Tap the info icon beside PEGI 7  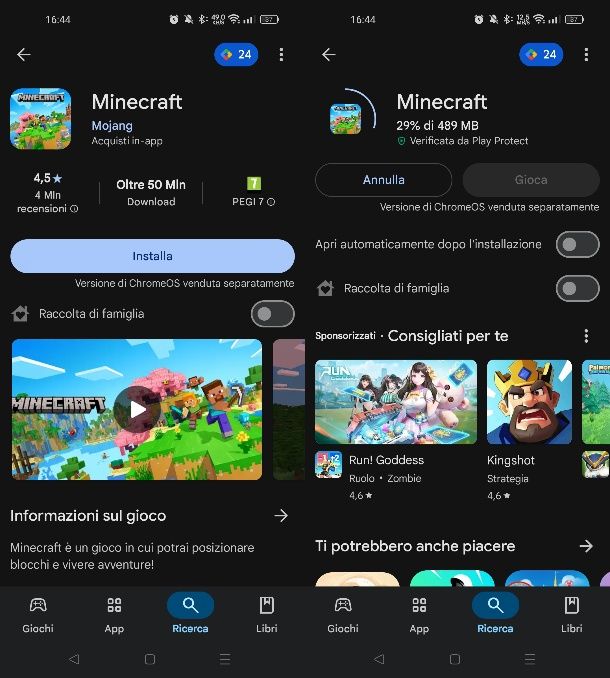(x=271, y=202)
